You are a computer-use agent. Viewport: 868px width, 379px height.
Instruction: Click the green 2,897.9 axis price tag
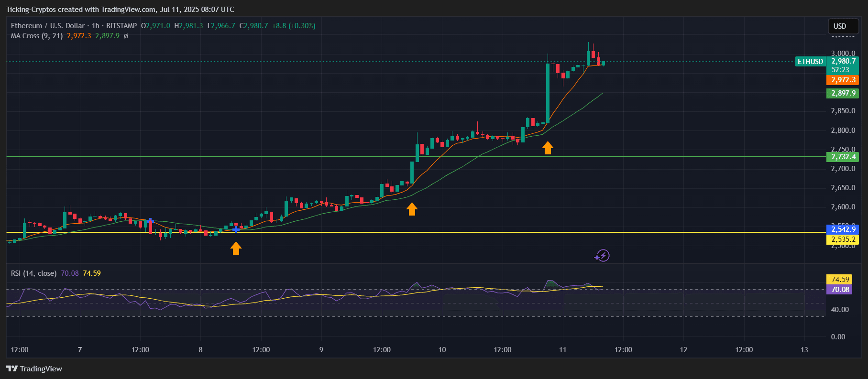point(843,93)
